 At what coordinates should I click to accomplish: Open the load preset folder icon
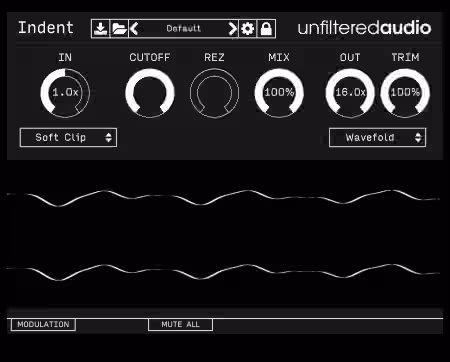coord(119,29)
